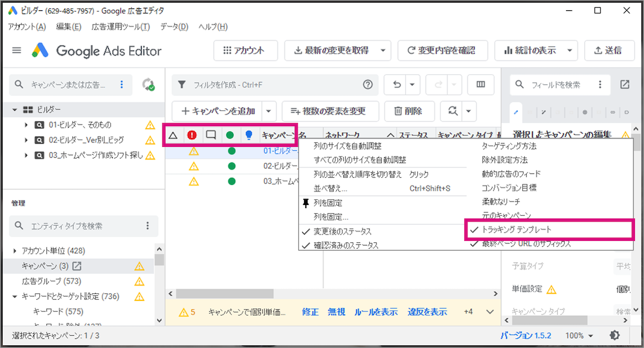Expand the 02-ビルダー_Ver別_ビッグ campaign
Screen dimensions: 644x348
click(x=26, y=140)
